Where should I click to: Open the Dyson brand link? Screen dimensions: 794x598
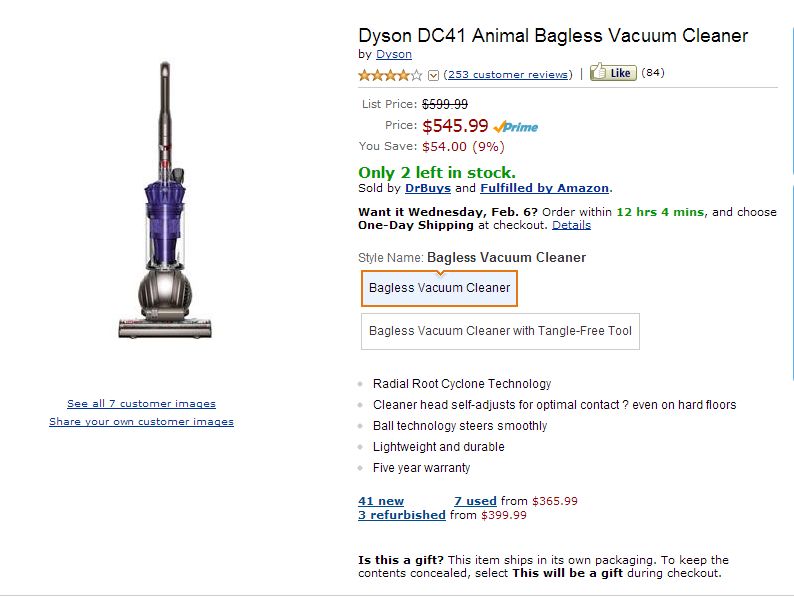394,54
